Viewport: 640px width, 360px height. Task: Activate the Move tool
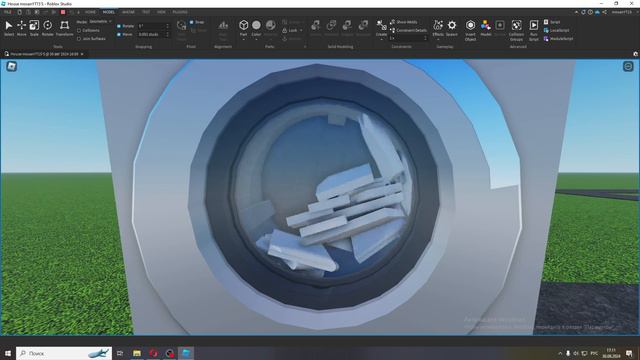point(21,28)
